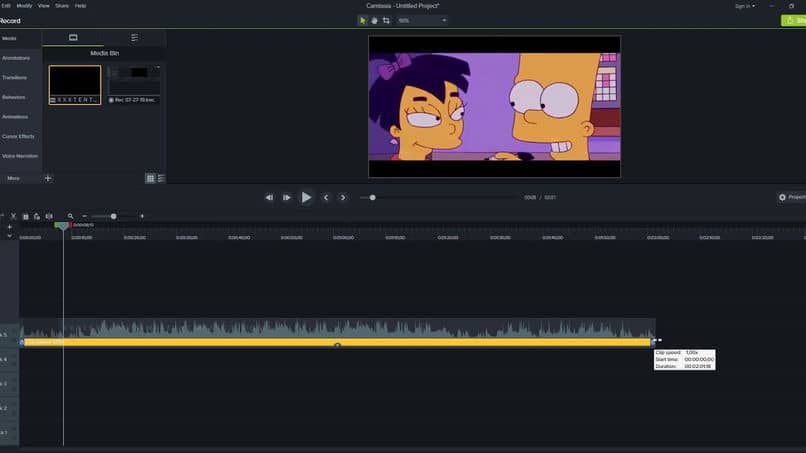Open the Animations tab
The width and height of the screenshot is (806, 453).
click(14, 117)
